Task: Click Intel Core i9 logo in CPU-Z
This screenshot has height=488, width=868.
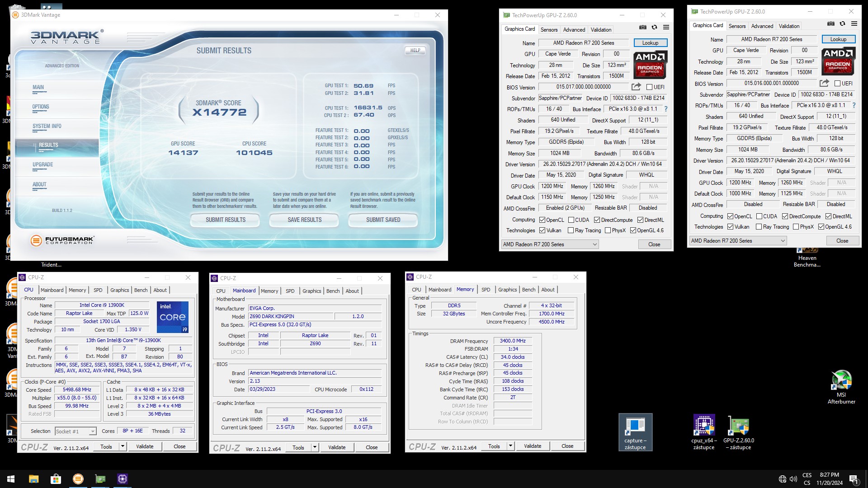Action: click(x=173, y=317)
